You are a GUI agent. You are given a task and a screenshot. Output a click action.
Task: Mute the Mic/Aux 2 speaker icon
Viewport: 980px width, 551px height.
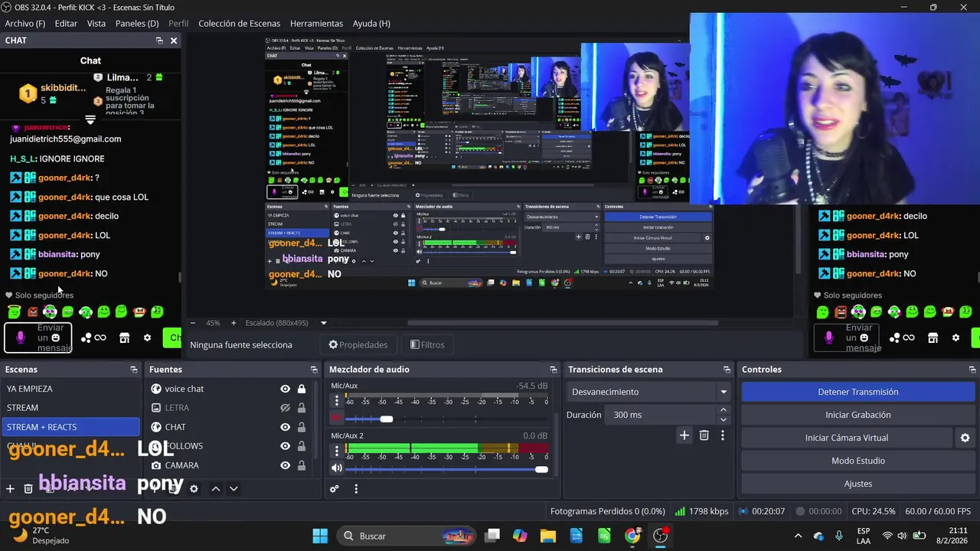[x=336, y=468]
